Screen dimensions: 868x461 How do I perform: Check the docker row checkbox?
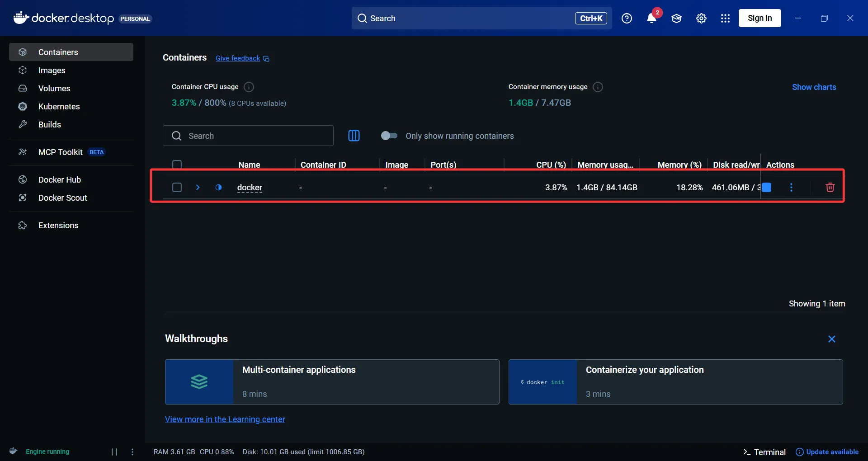(x=177, y=187)
